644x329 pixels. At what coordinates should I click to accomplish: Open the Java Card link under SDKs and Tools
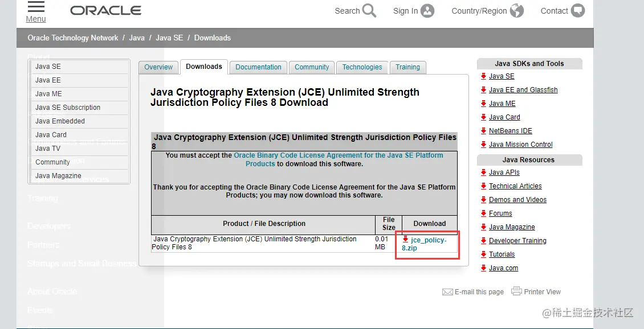pyautogui.click(x=504, y=117)
